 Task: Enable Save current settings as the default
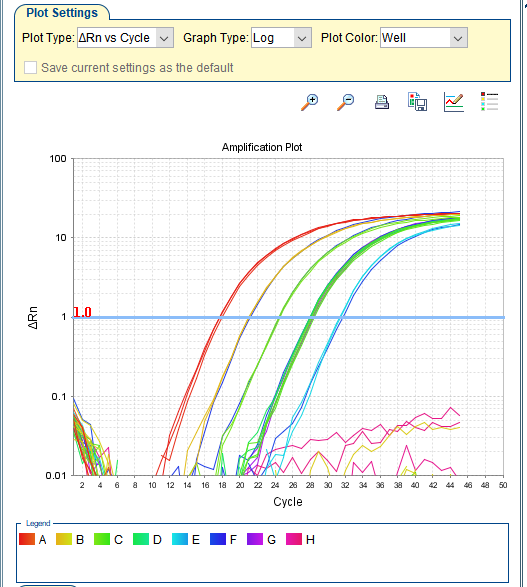tap(30, 68)
